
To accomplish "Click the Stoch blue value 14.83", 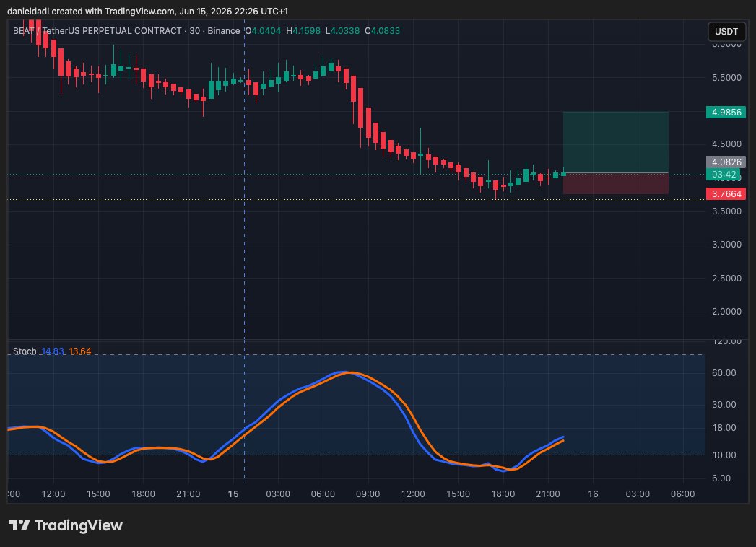I will (x=53, y=351).
